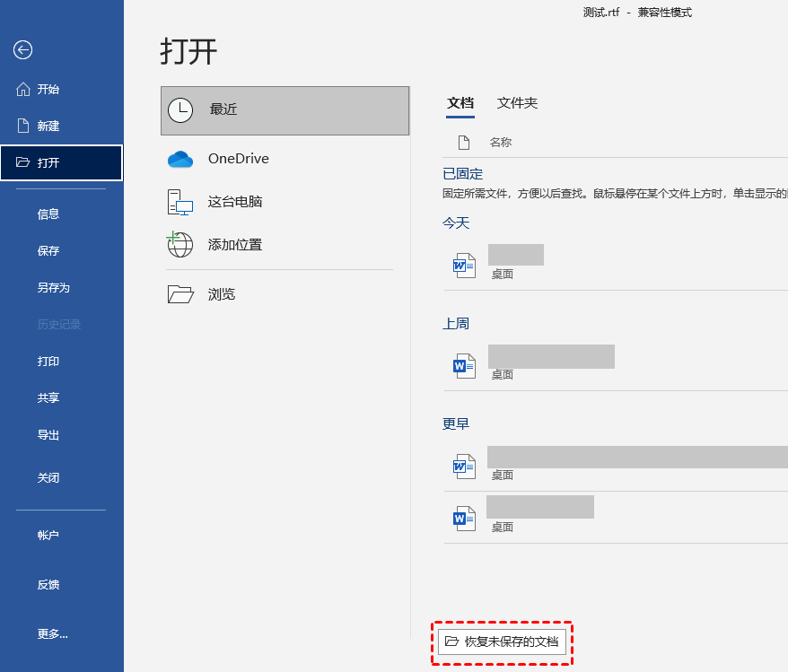Viewport: 788px width, 672px height.
Task: Switch to the 文档 tab
Action: (460, 103)
